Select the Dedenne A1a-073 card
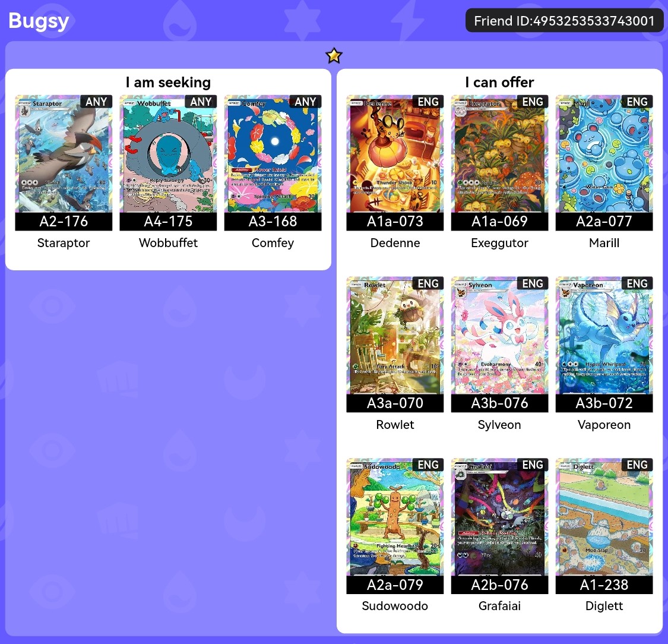This screenshot has height=644, width=668. tap(395, 162)
